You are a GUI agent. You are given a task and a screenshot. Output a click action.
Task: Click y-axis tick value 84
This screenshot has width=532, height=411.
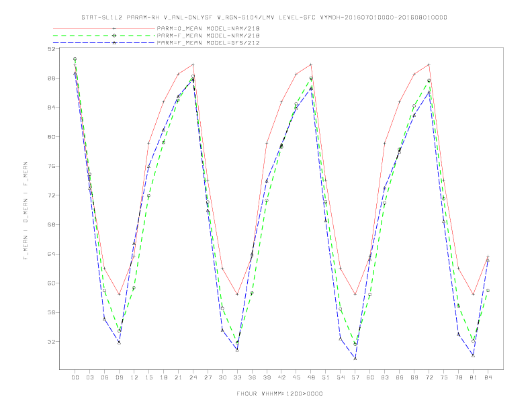point(51,107)
